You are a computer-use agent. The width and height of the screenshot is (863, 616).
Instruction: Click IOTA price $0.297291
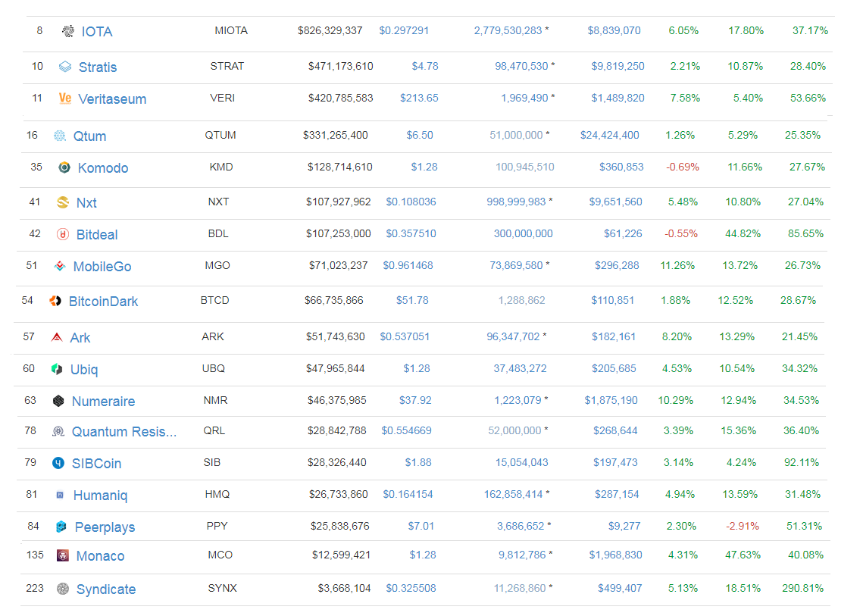[404, 31]
